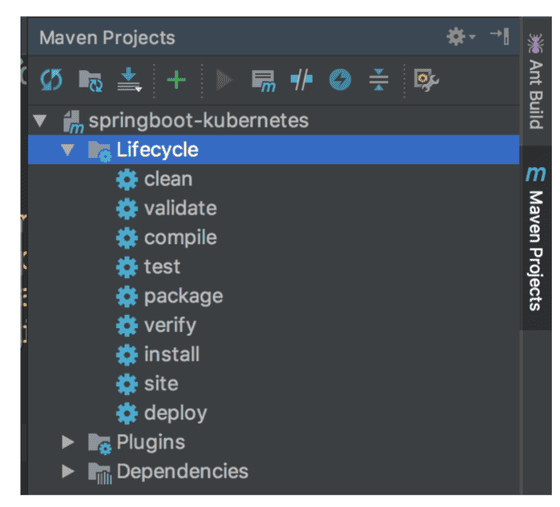Screen dimensions: 560x507
Task: Collapse the springboot-kubernetes project node
Action: [x=40, y=120]
